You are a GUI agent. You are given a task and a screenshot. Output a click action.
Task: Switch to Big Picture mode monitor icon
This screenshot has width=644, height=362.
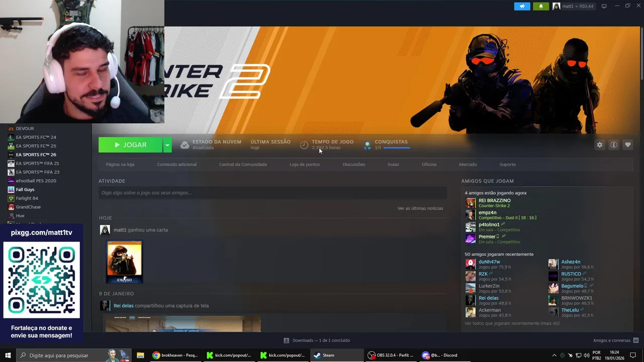(604, 6)
